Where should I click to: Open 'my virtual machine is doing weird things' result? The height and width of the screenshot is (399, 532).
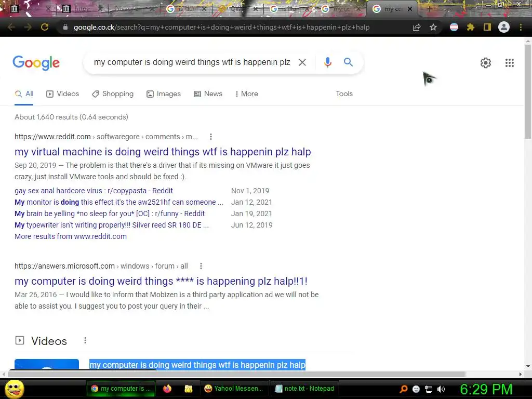tap(163, 152)
